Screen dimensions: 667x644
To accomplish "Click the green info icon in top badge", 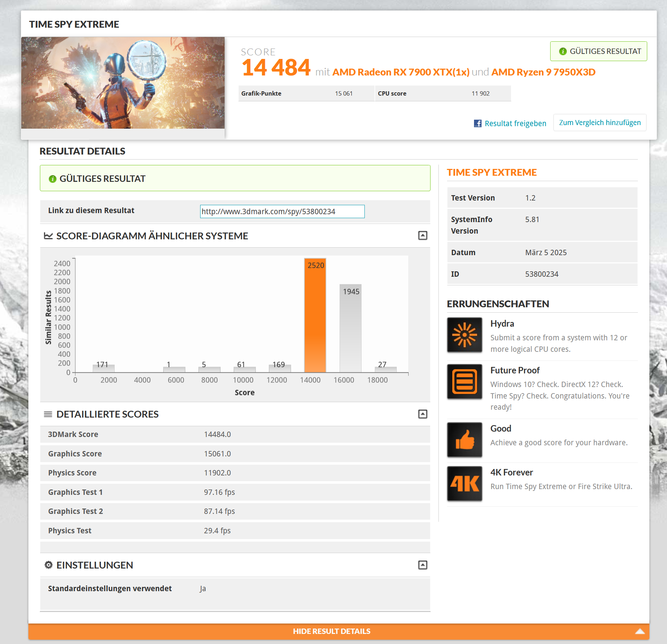I will click(x=563, y=51).
